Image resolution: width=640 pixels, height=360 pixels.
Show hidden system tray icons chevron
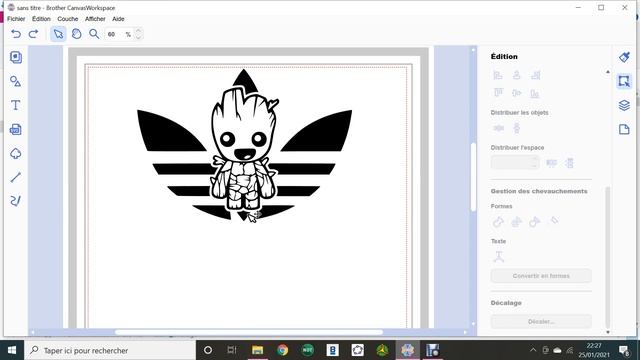click(x=533, y=350)
